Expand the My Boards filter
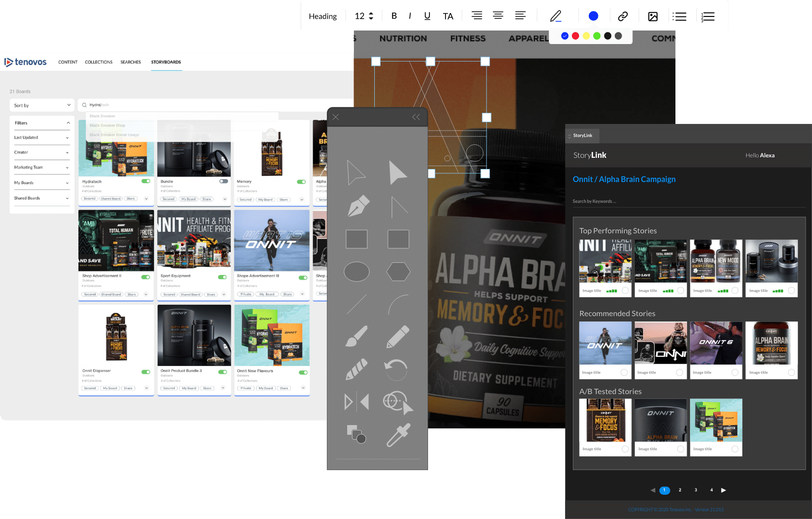The width and height of the screenshot is (812, 519). 42,183
